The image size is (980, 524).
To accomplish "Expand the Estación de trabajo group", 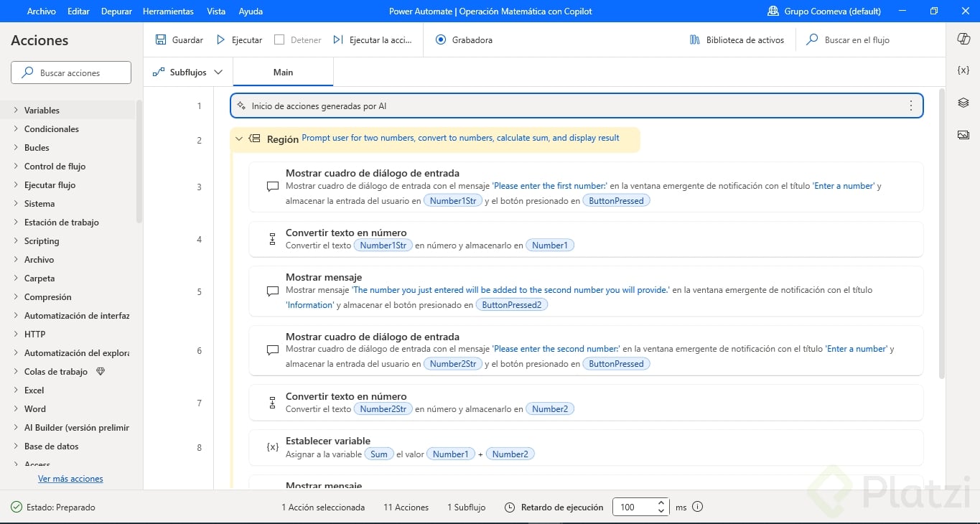I will coord(16,222).
